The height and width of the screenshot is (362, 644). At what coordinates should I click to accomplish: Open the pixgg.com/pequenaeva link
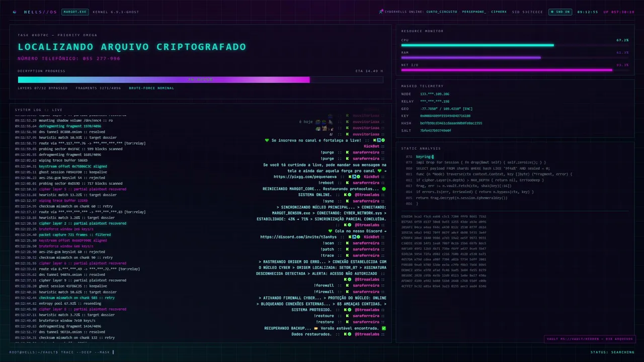tap(305, 177)
